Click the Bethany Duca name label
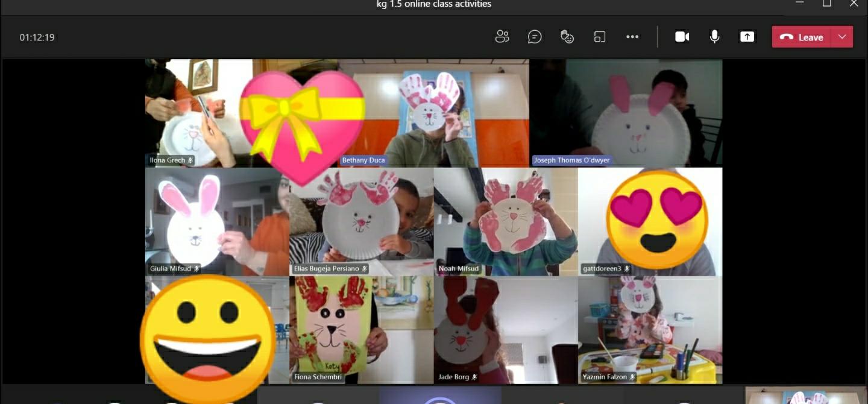This screenshot has height=404, width=868. 363,160
